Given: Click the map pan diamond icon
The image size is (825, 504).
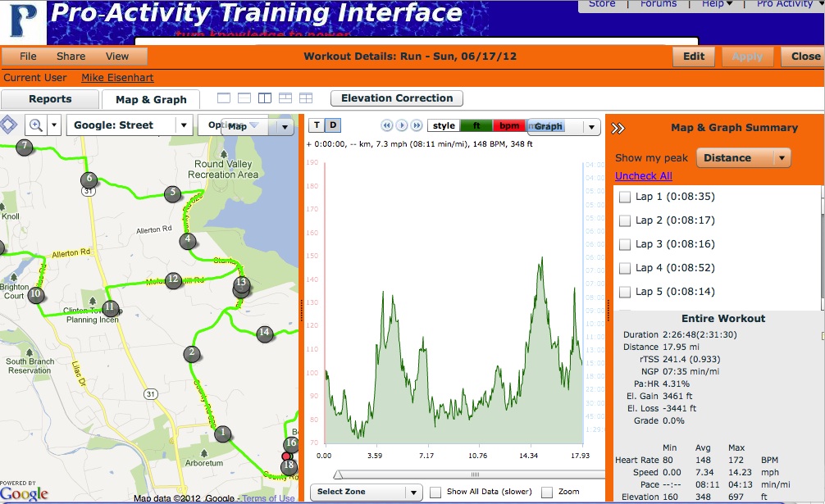Looking at the screenshot, I should (x=8, y=125).
